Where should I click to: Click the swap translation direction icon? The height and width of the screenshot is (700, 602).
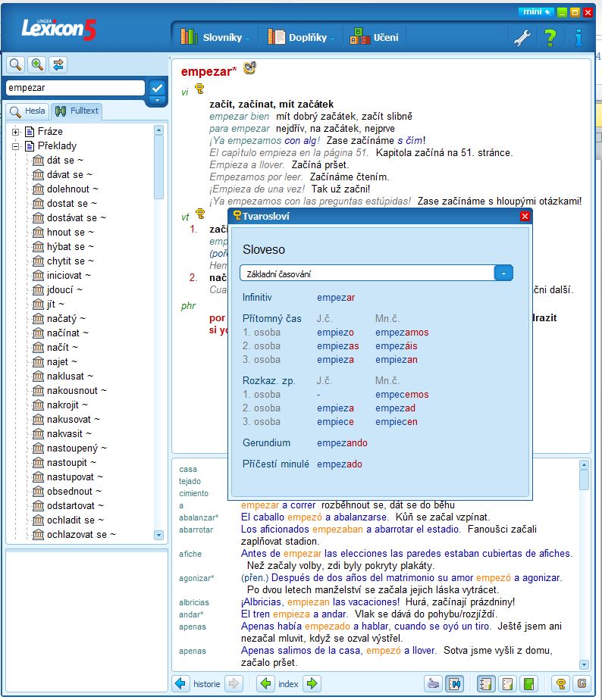pyautogui.click(x=58, y=64)
